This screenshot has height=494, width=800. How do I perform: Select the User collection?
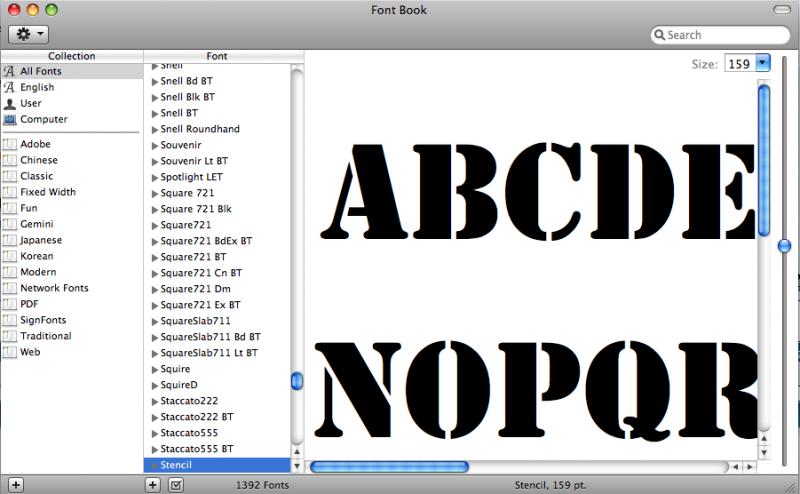pyautogui.click(x=72, y=103)
